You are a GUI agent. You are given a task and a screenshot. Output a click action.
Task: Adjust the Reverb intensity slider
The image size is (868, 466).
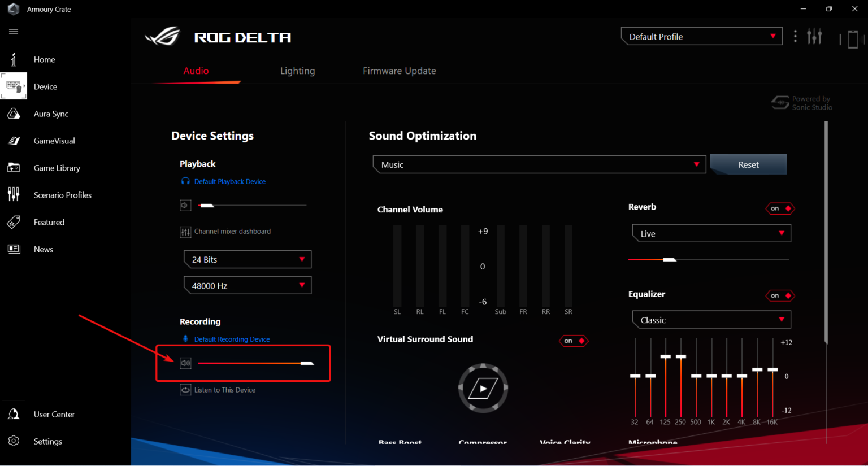point(670,259)
